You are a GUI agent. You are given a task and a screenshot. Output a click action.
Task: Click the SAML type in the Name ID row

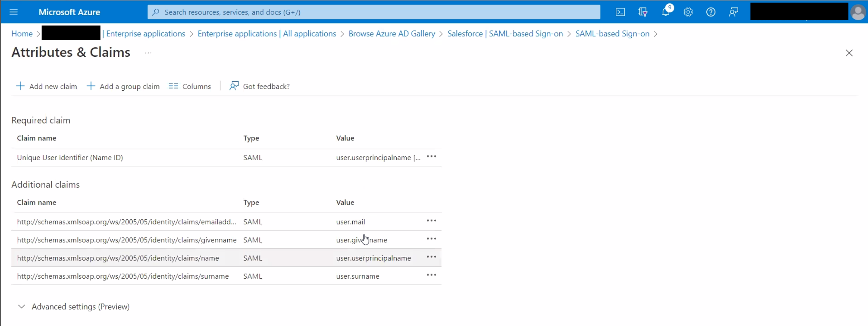point(253,157)
